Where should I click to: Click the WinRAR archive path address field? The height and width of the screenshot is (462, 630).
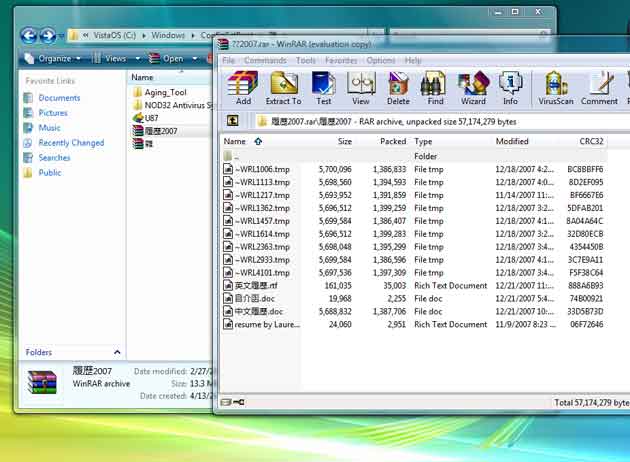pyautogui.click(x=442, y=121)
